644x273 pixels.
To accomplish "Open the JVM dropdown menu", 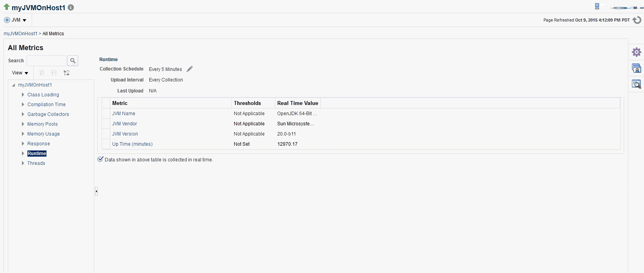I will tap(16, 20).
